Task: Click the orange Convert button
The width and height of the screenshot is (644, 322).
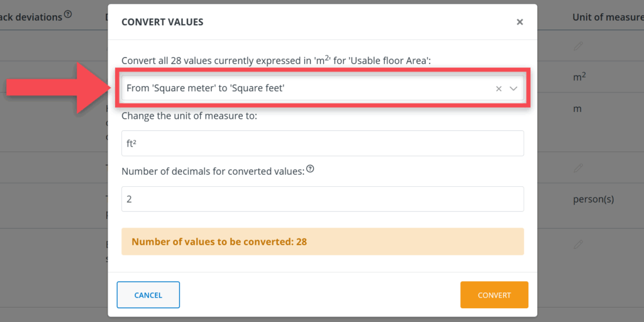Action: tap(494, 295)
